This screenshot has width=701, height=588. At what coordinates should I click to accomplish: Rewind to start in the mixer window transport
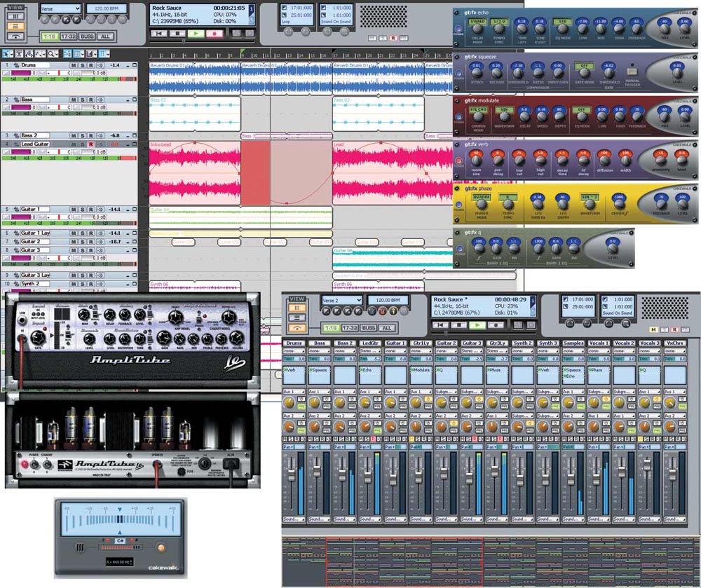[440, 324]
